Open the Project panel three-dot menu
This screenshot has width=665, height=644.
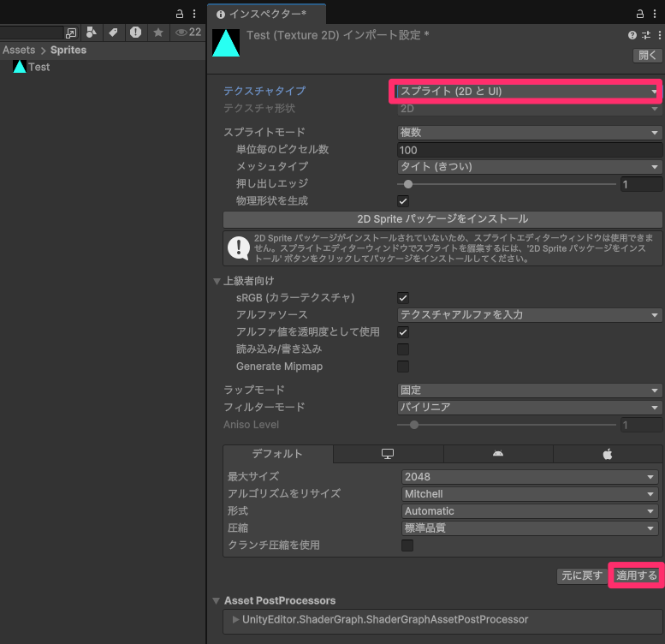[x=194, y=14]
